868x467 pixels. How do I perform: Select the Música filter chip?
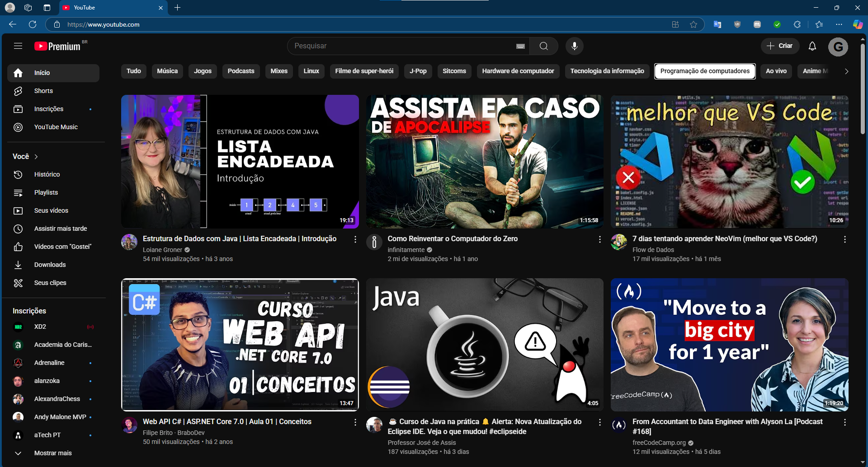click(x=167, y=71)
